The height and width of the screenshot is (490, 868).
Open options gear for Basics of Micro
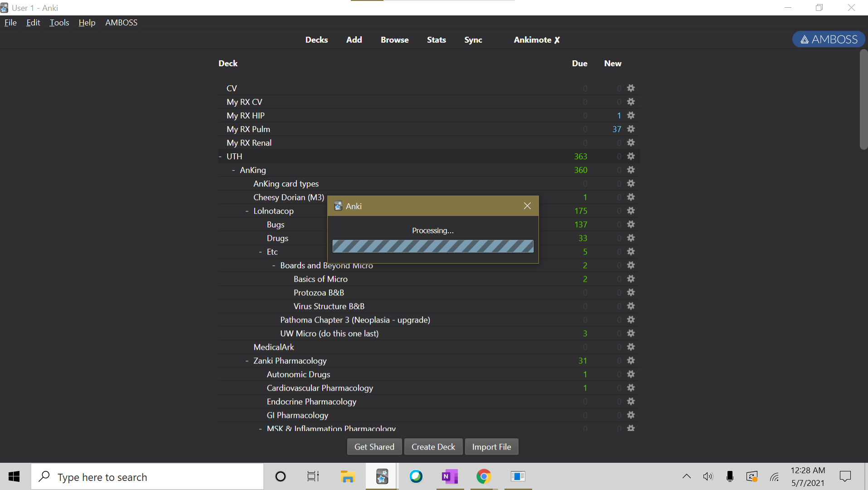pyautogui.click(x=630, y=279)
